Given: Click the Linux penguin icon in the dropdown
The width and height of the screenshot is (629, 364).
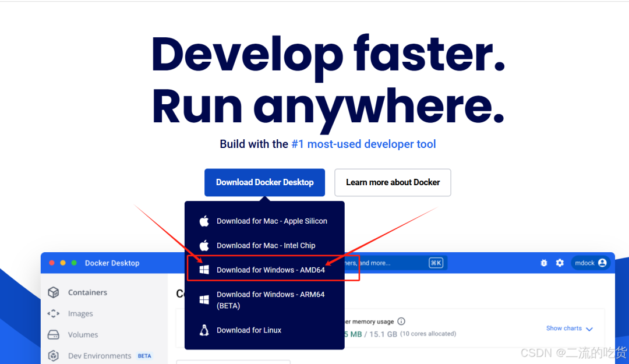Looking at the screenshot, I should (204, 330).
